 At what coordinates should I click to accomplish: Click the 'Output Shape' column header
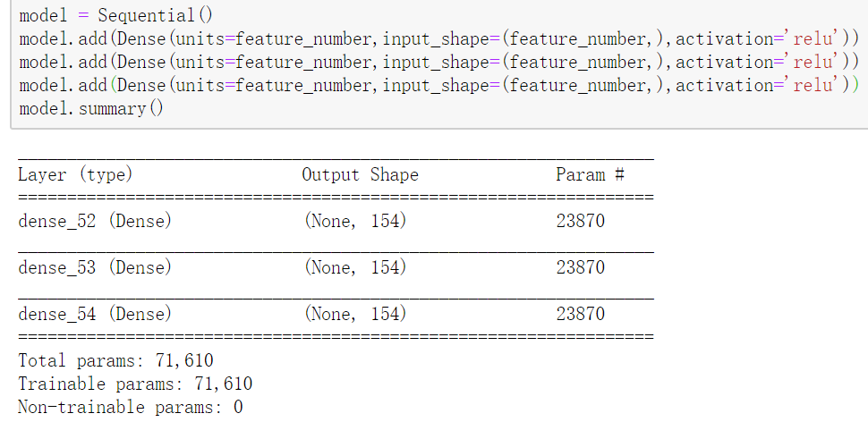tap(360, 174)
